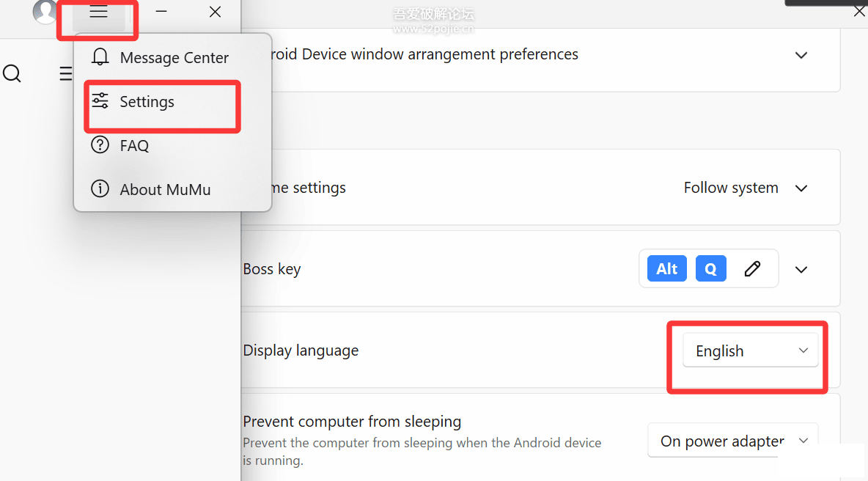The width and height of the screenshot is (868, 481).
Task: Edit Boss key with pencil icon
Action: 751,269
